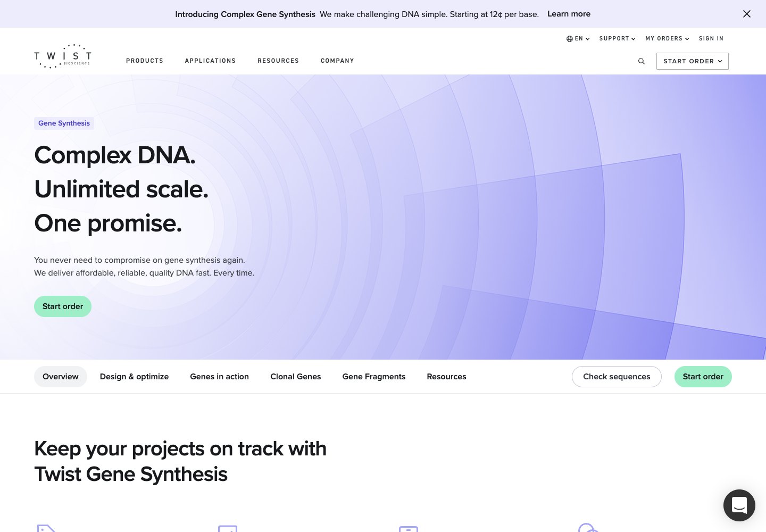Click the Twist Bioscience logo
The height and width of the screenshot is (532, 766).
[x=63, y=56]
